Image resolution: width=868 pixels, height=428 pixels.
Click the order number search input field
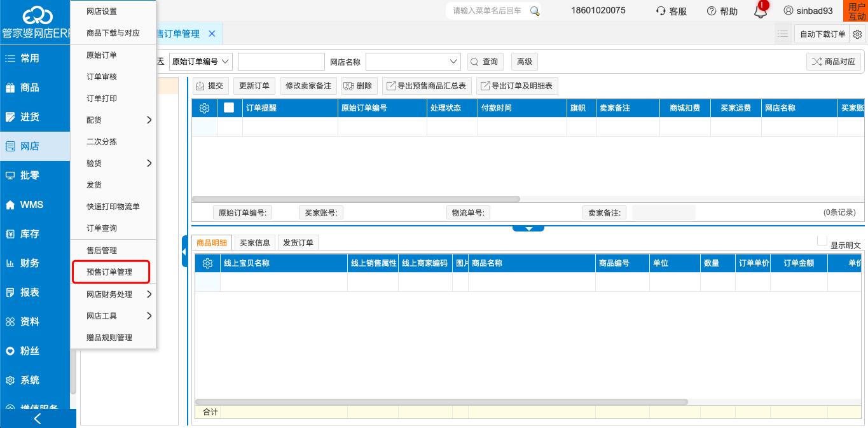pyautogui.click(x=281, y=62)
